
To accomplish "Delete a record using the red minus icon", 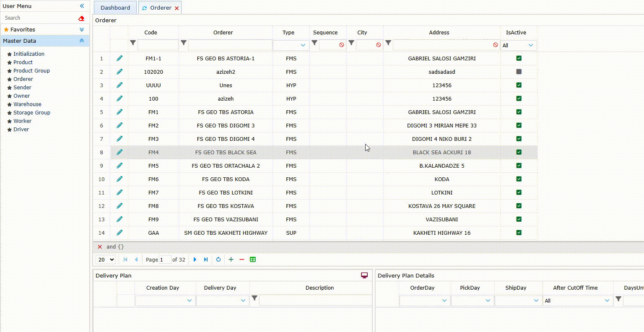I will coord(241,259).
